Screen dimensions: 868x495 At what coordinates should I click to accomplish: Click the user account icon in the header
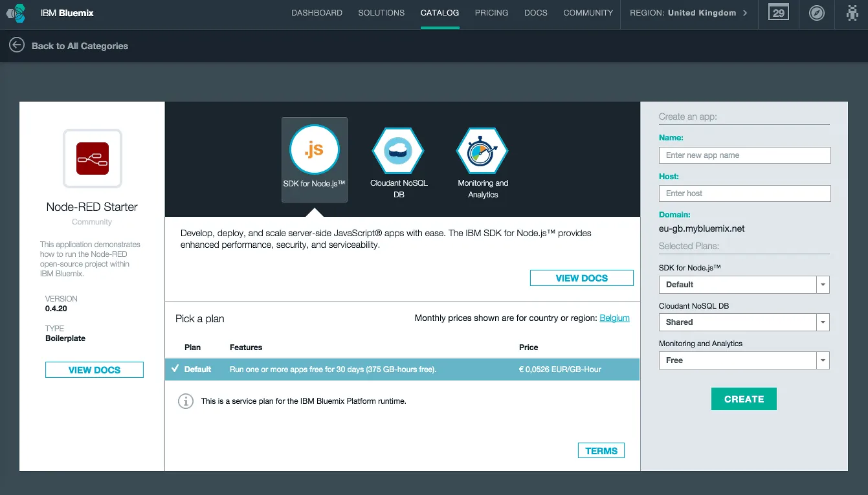point(854,13)
